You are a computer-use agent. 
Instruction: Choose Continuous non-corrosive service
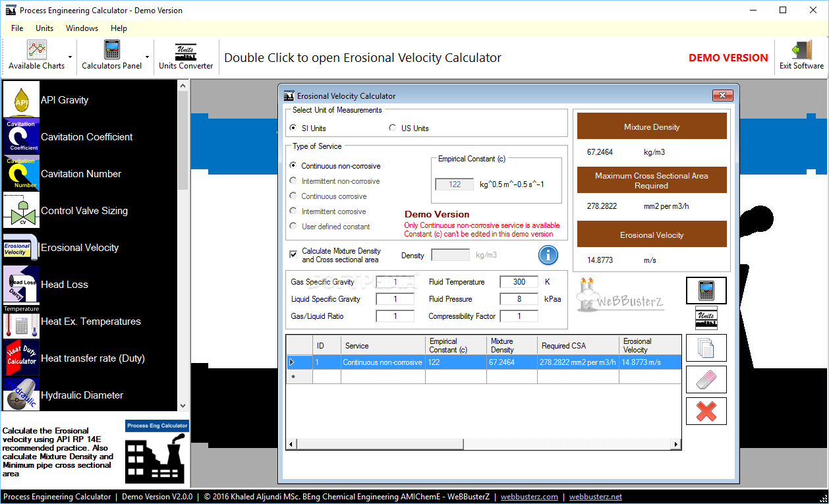click(293, 166)
